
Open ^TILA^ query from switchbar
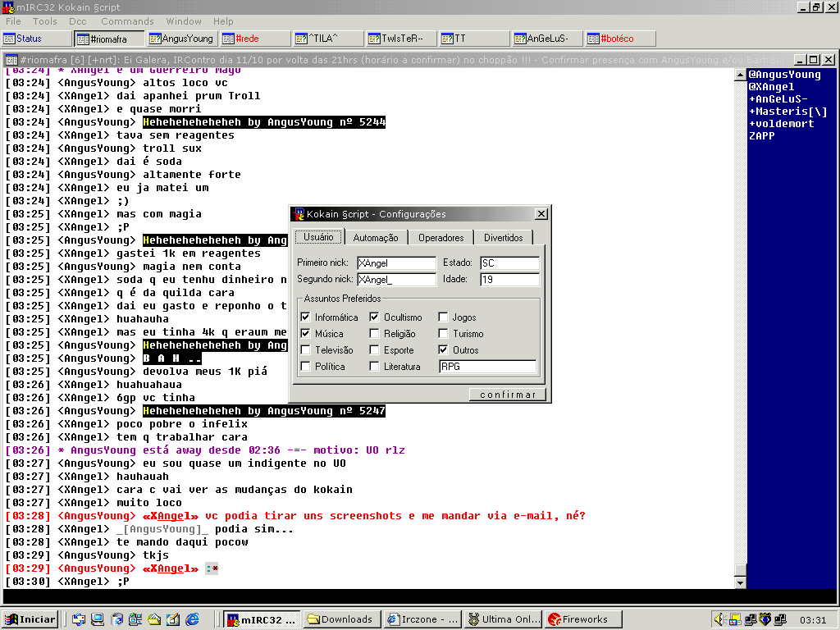point(328,39)
